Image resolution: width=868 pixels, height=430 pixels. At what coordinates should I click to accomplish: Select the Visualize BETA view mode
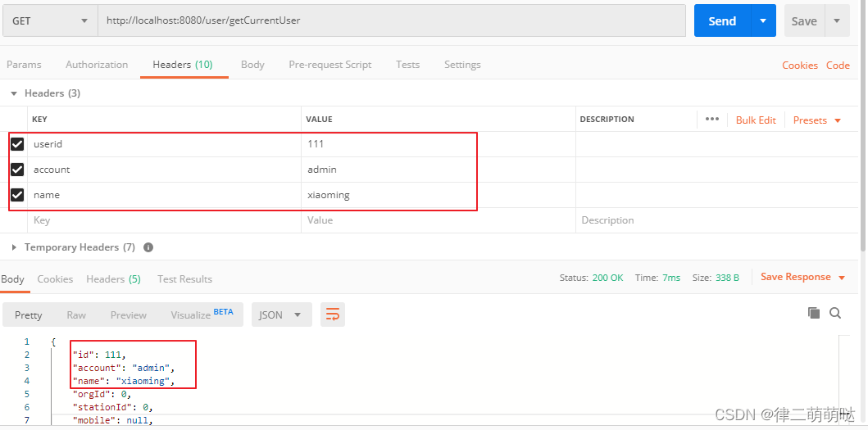202,315
